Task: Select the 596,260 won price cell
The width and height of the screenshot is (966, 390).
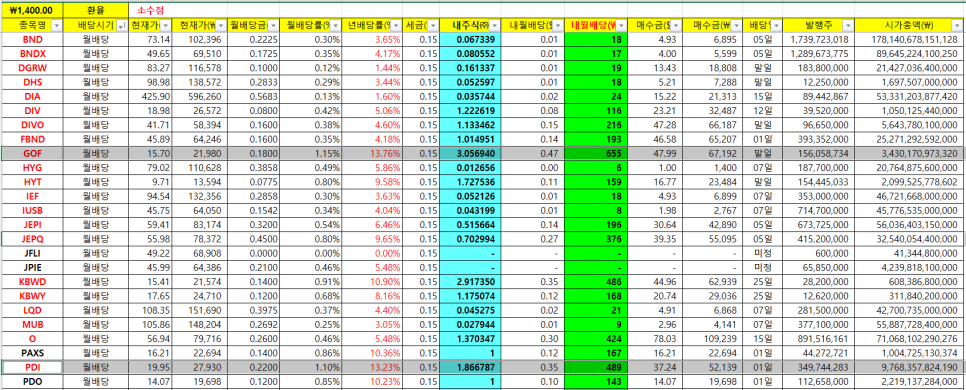Action: tap(199, 96)
